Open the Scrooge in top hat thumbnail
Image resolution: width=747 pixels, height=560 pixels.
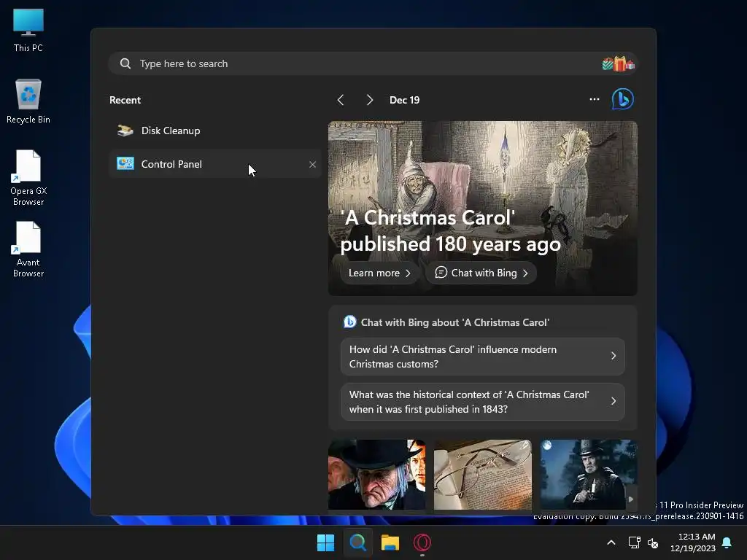pyautogui.click(x=377, y=475)
